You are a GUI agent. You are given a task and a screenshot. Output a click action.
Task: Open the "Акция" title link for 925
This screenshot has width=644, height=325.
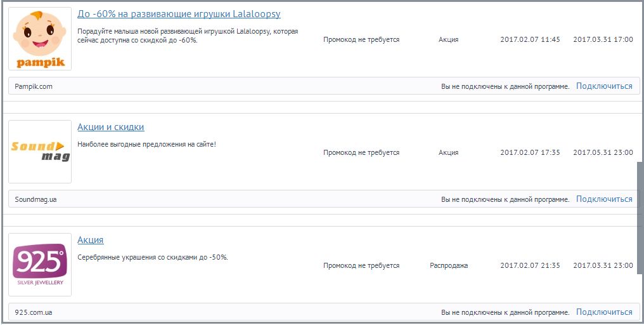91,240
